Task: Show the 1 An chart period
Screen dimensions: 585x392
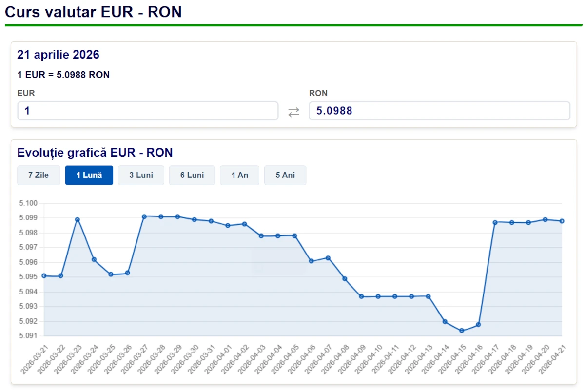Action: pyautogui.click(x=239, y=176)
